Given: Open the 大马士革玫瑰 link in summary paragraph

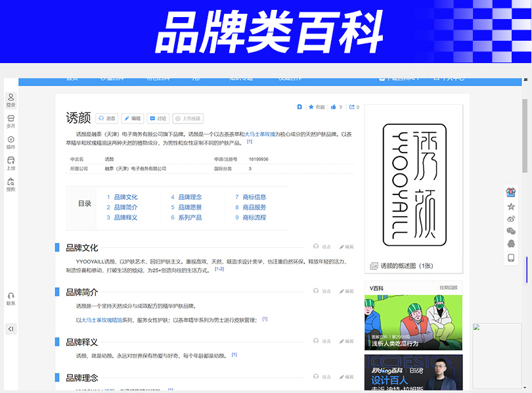Looking at the screenshot, I should (259, 134).
